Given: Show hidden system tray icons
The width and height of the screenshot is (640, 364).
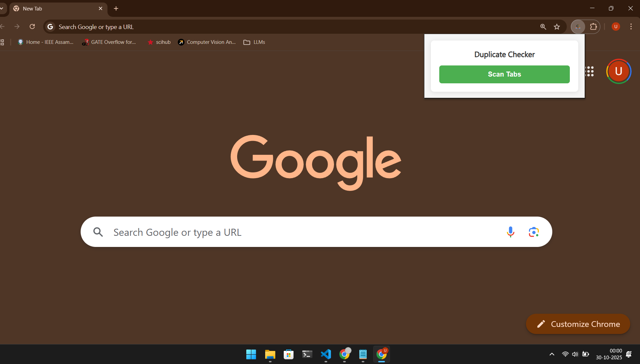Looking at the screenshot, I should (552, 354).
